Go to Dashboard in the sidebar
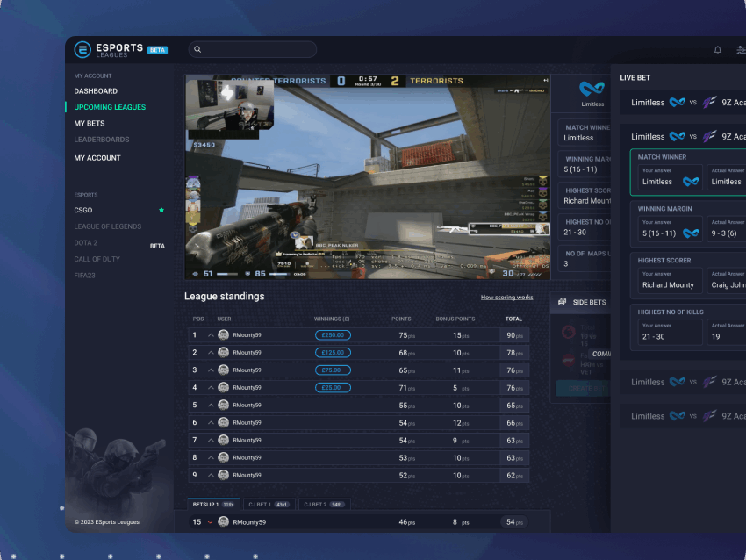 coord(96,91)
